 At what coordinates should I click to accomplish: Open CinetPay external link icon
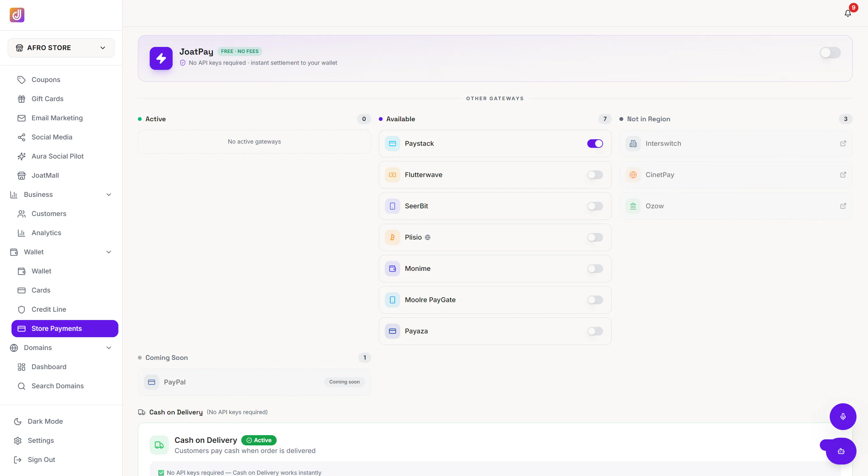point(843,175)
